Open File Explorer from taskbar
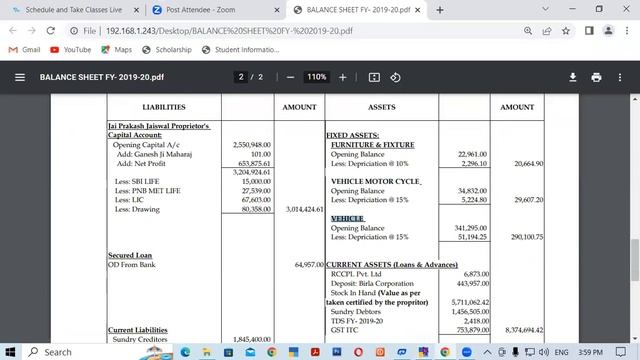 click(x=207, y=352)
